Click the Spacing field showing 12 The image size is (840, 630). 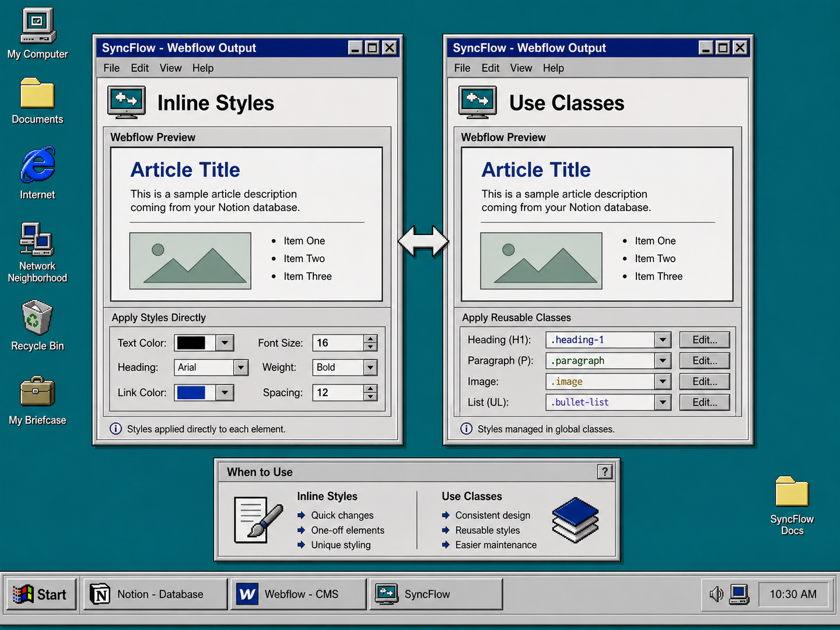[338, 393]
